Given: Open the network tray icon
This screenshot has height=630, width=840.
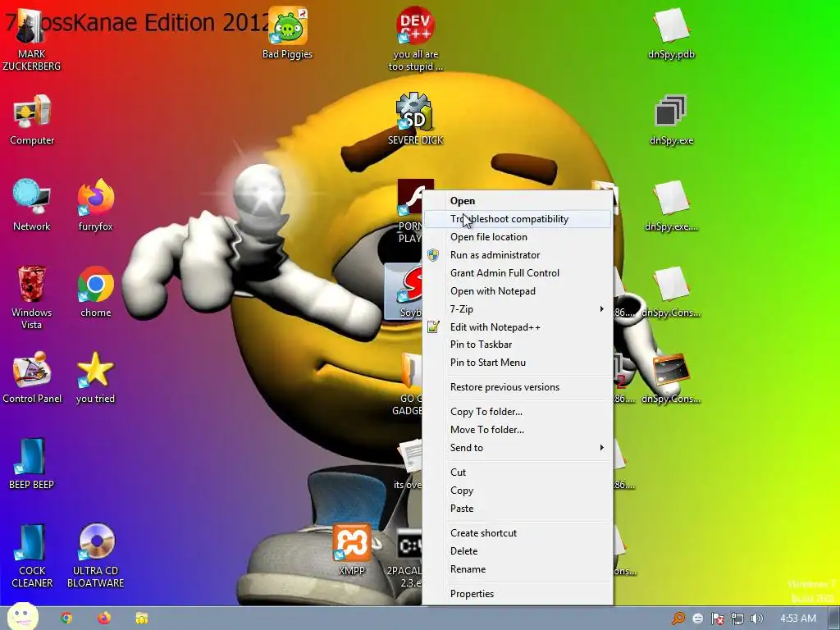Looking at the screenshot, I should coord(737,619).
